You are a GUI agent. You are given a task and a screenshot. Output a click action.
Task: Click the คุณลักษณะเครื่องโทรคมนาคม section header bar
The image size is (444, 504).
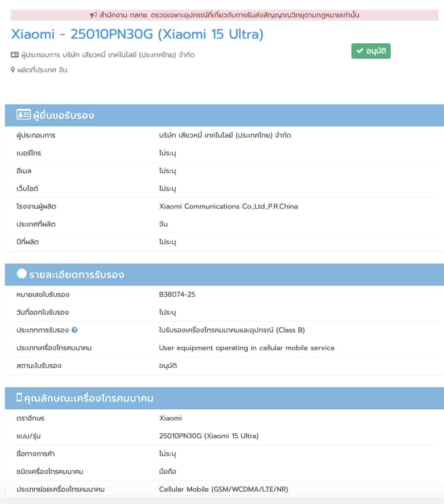click(x=224, y=398)
